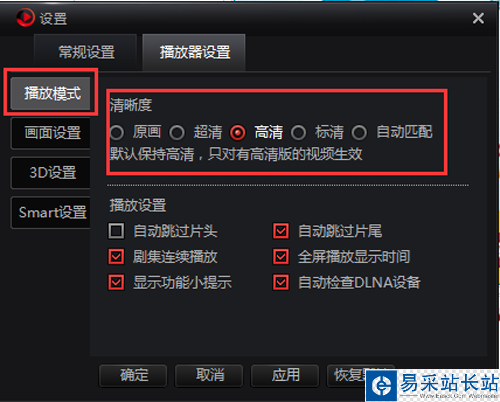Viewport: 500px width, 402px height.
Task: Toggle 剧集连续播放 checkbox
Action: click(116, 257)
